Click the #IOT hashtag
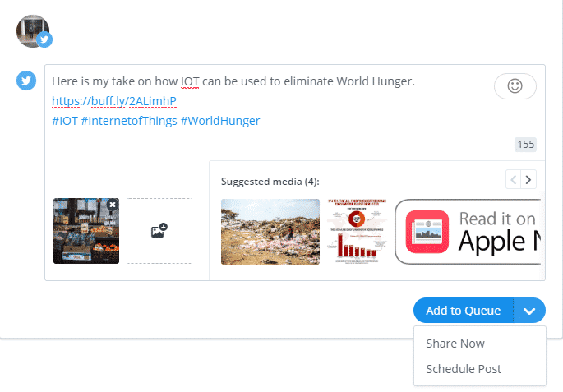The height and width of the screenshot is (392, 563). point(64,121)
